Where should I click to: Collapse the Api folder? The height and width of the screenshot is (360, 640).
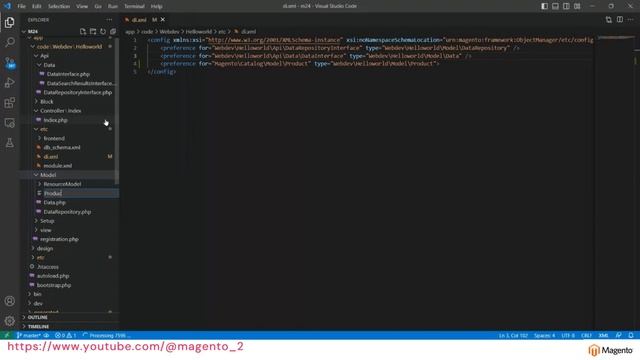(x=36, y=56)
